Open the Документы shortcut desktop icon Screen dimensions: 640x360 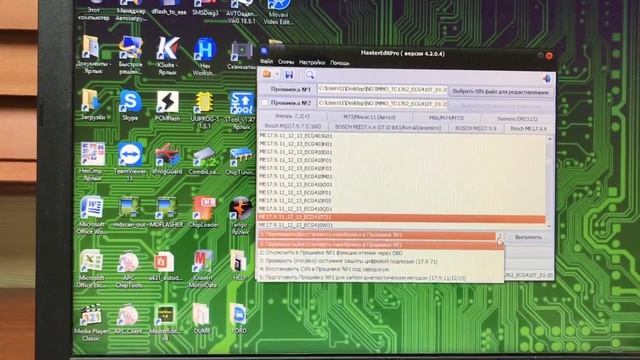tap(93, 55)
